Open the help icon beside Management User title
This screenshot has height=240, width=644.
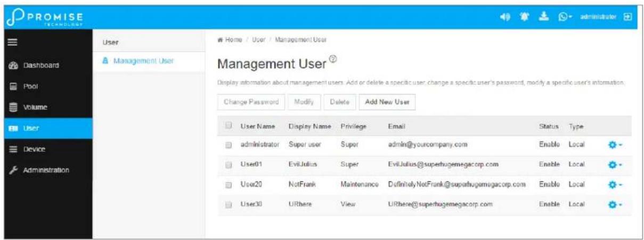(333, 60)
